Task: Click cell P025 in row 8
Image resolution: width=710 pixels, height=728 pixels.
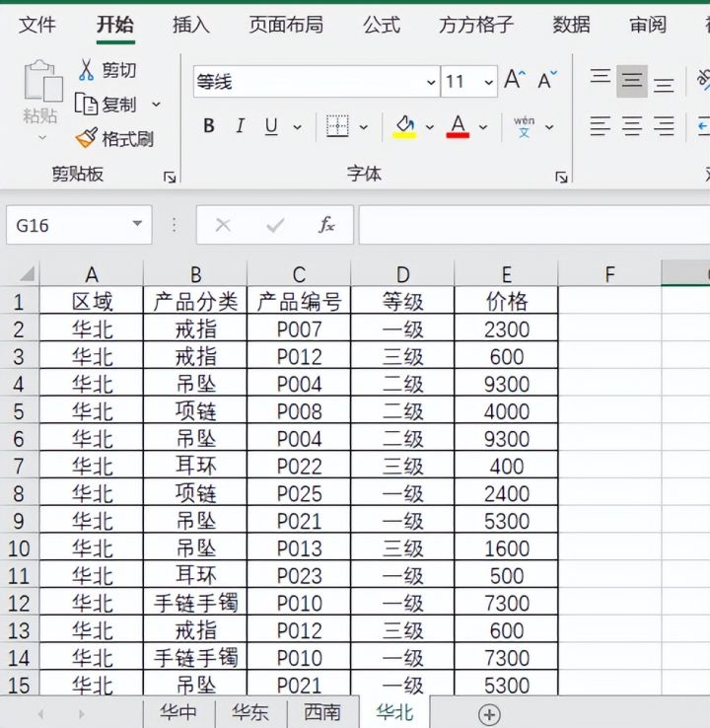Action: (300, 493)
